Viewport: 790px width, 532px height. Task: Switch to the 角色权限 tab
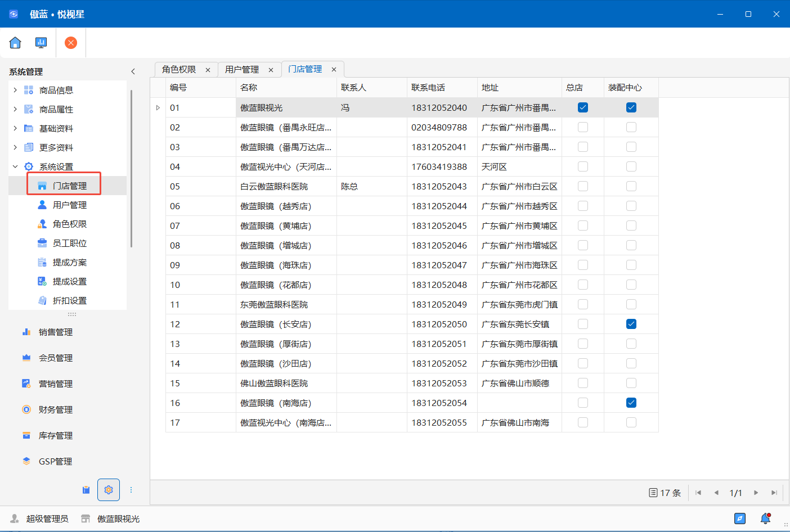pos(179,69)
